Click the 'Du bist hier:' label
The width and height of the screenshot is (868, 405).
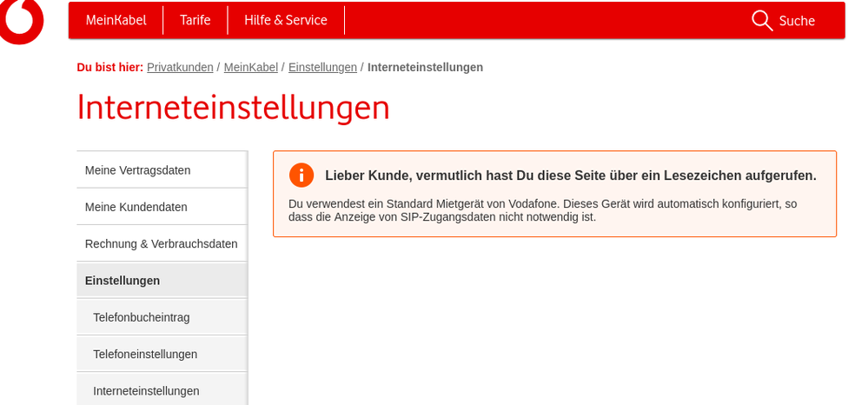[x=110, y=67]
